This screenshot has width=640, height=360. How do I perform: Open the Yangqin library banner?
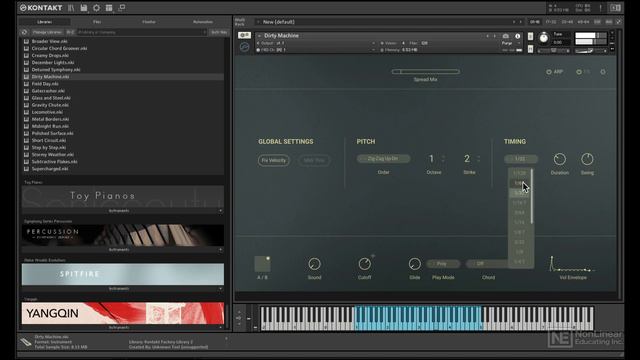122,313
